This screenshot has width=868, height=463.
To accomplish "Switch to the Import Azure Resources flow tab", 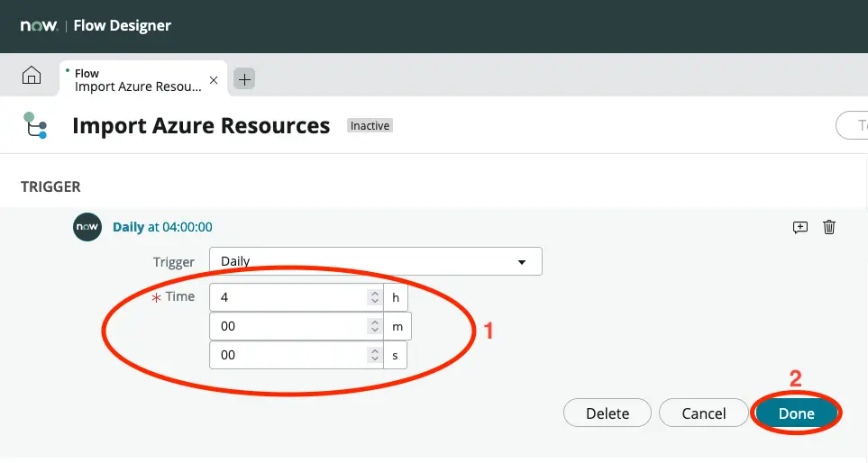I will pos(137,80).
